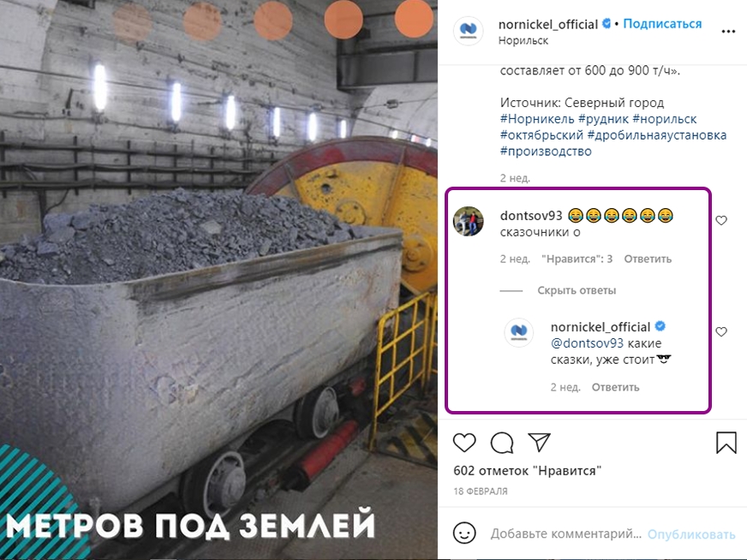Like nornickel_official's reply heart
This screenshot has width=747, height=560.
coord(721,331)
